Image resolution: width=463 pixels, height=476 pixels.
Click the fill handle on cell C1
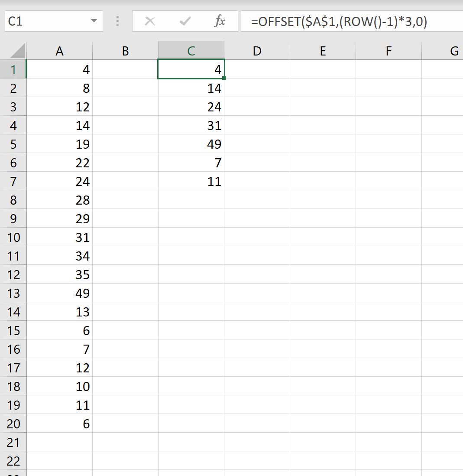(x=224, y=78)
